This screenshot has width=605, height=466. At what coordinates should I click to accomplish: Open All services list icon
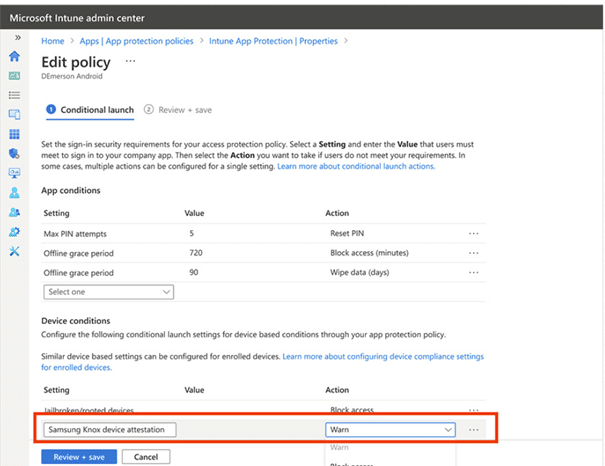[x=14, y=95]
